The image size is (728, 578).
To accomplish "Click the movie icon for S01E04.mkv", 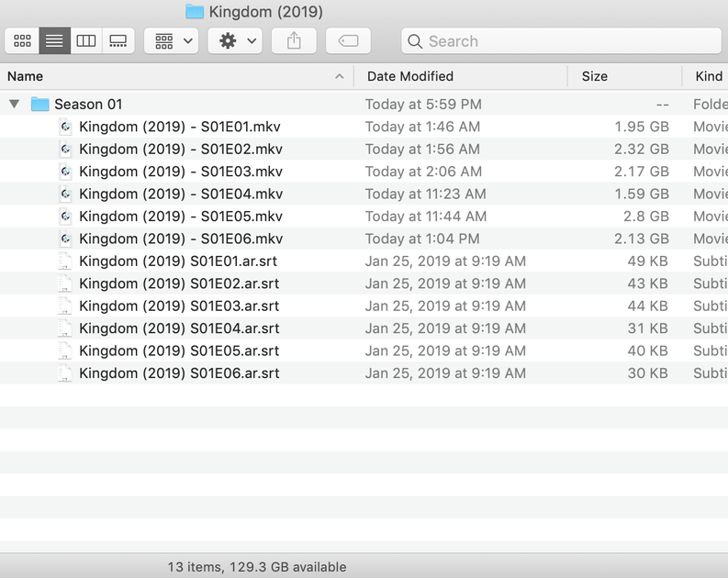I will tap(65, 194).
